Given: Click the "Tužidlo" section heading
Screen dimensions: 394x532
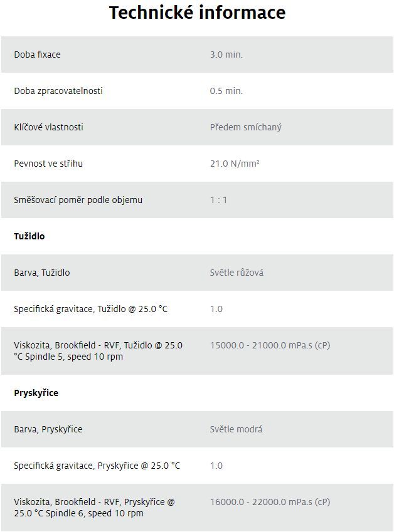Looking at the screenshot, I should (29, 236).
